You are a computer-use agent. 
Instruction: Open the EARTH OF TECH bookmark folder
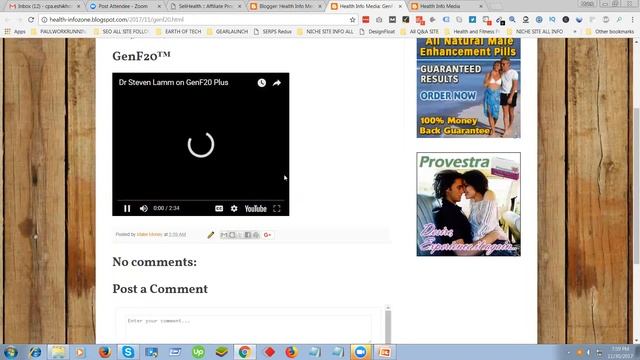point(179,31)
